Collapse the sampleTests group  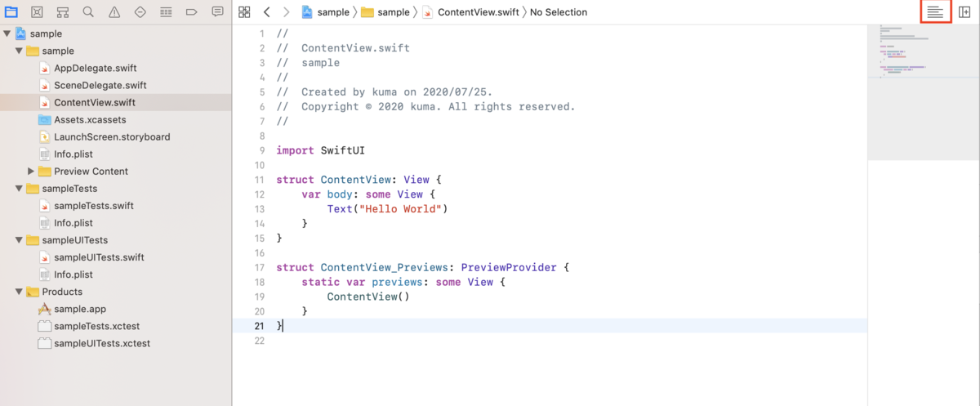(x=20, y=189)
